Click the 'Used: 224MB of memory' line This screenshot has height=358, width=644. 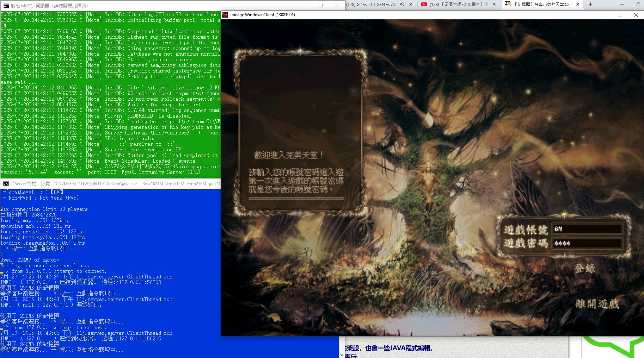pos(30,260)
